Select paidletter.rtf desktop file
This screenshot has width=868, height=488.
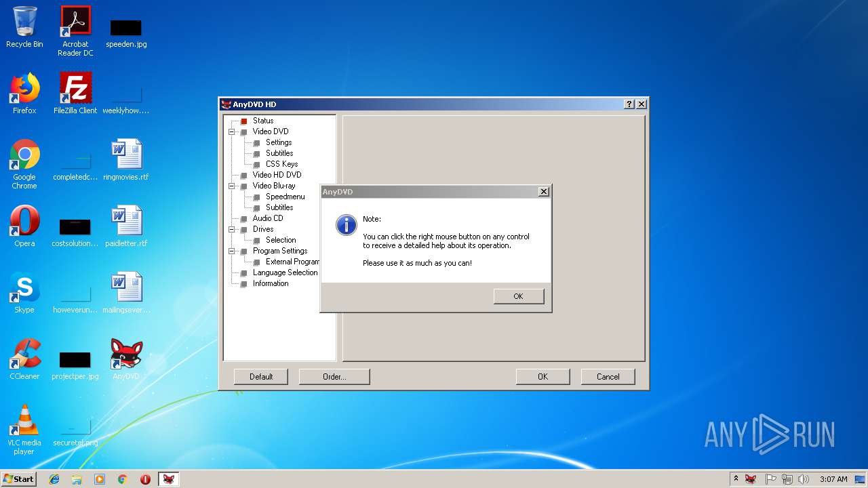pyautogui.click(x=126, y=226)
